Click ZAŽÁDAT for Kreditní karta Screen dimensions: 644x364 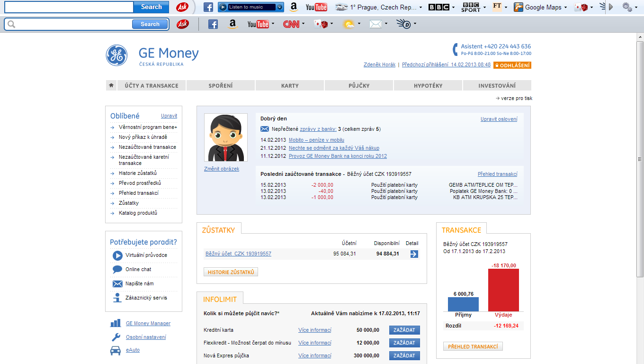(404, 330)
